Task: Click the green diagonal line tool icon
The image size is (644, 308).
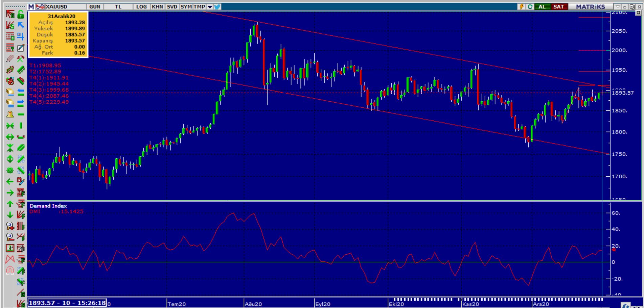Action: pyautogui.click(x=21, y=148)
